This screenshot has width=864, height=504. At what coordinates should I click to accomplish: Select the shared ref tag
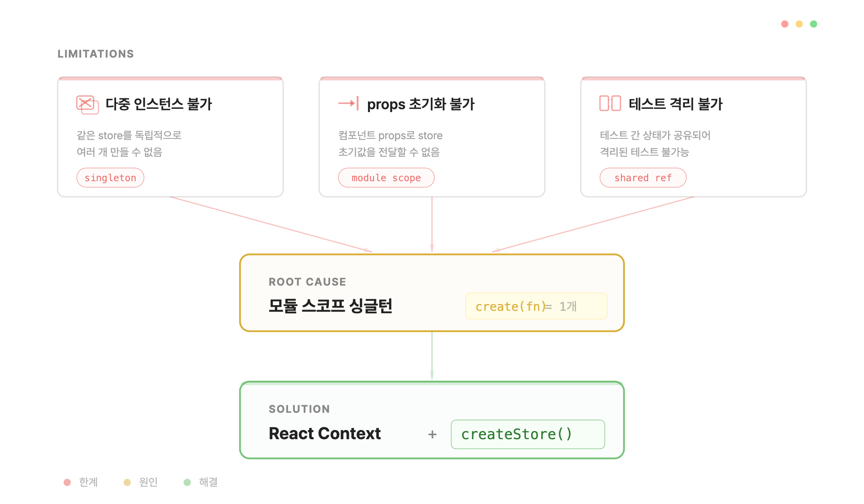(x=643, y=178)
